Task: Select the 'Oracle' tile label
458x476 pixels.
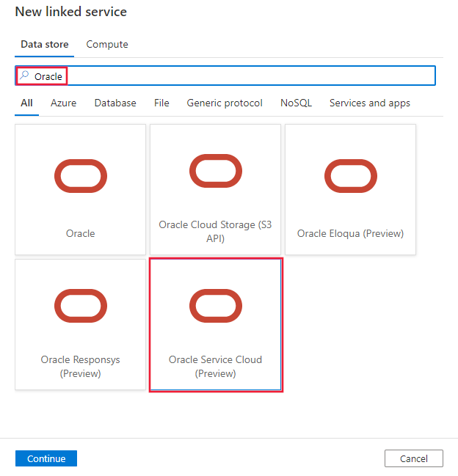Action: tap(81, 233)
